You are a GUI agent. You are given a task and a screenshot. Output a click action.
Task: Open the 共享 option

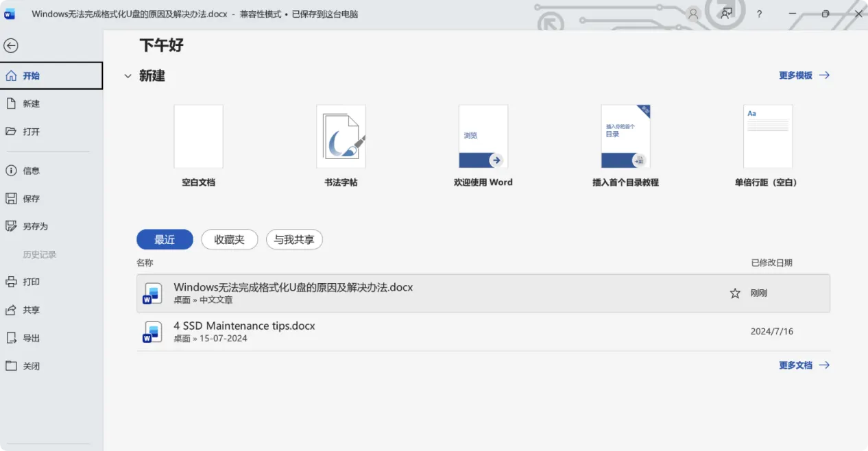[x=51, y=310]
